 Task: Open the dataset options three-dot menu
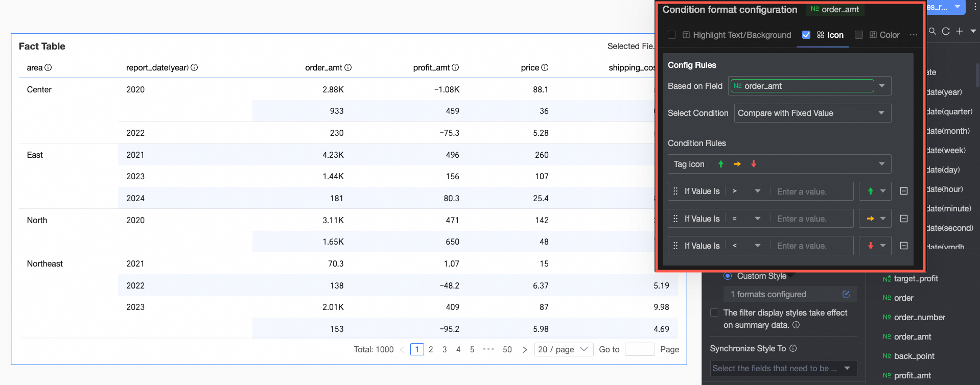[975, 7]
